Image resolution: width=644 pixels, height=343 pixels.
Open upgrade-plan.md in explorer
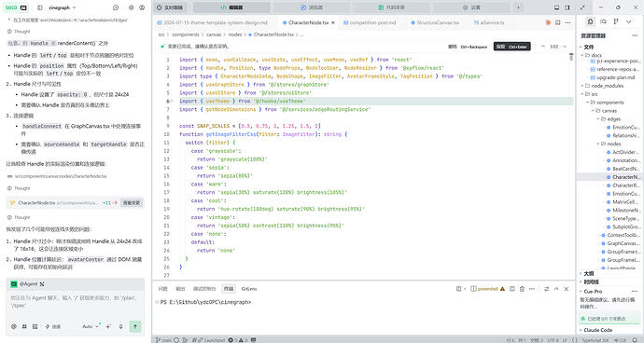tap(615, 77)
